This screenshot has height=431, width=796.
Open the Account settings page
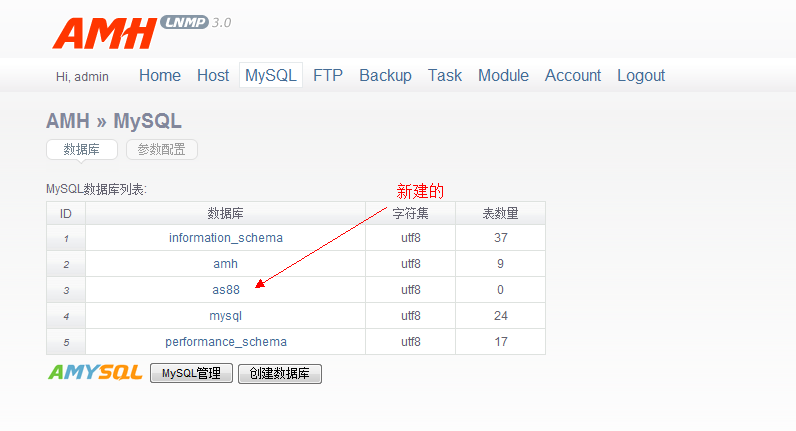[573, 76]
